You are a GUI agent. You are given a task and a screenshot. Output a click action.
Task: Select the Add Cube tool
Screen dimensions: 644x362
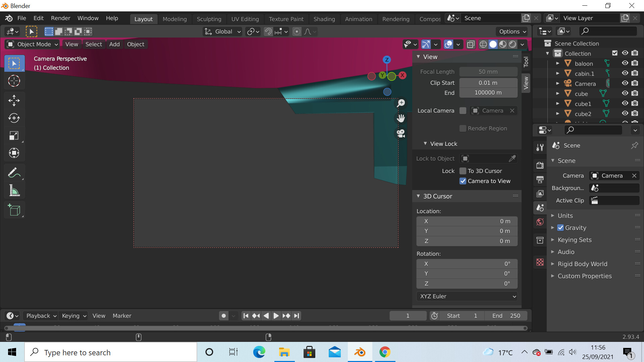point(14,210)
